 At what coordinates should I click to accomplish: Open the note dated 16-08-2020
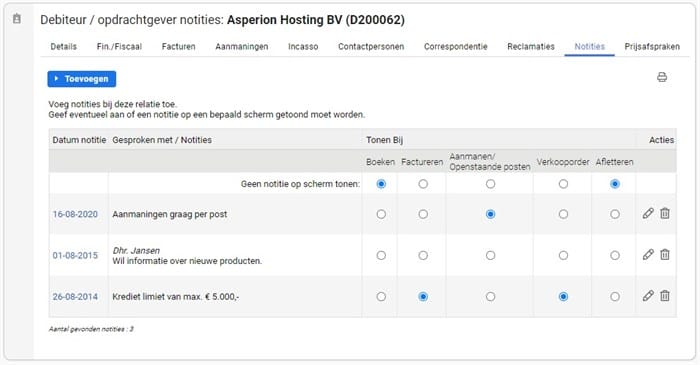coord(75,214)
